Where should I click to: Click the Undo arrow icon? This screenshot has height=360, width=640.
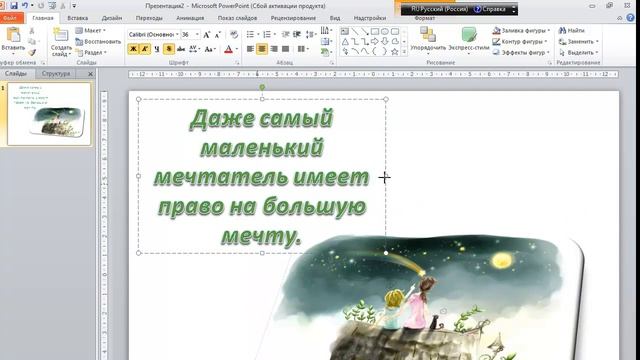25,6
